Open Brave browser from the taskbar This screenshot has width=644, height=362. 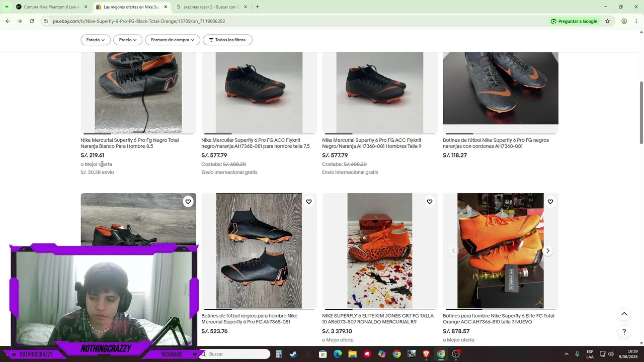point(426,354)
